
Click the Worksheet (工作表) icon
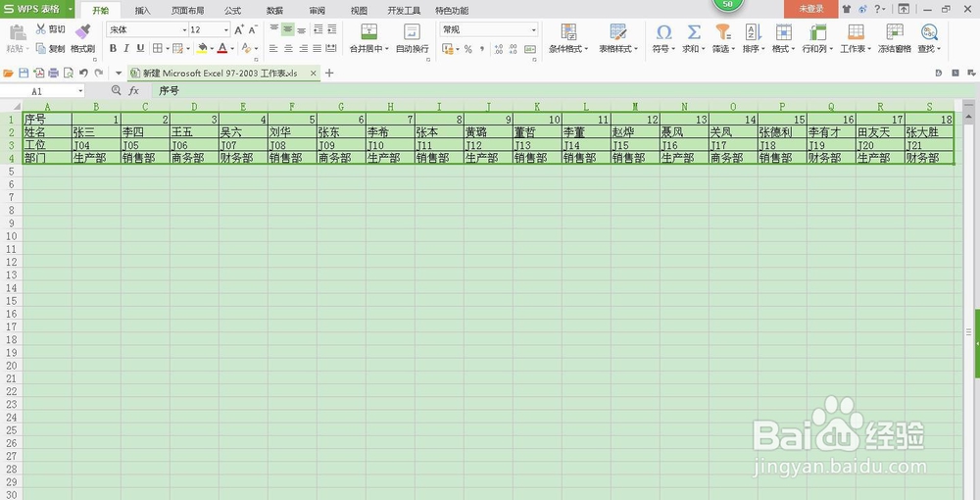click(856, 32)
